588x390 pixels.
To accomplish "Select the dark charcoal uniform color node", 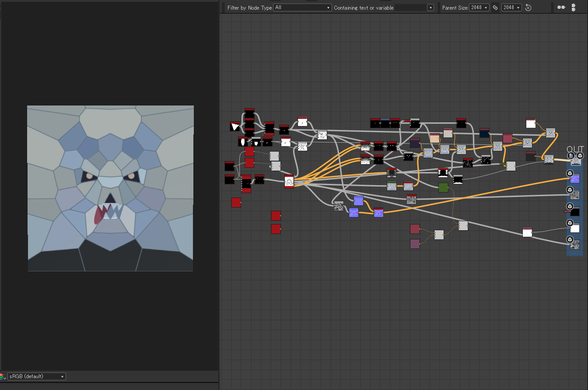I will click(531, 156).
